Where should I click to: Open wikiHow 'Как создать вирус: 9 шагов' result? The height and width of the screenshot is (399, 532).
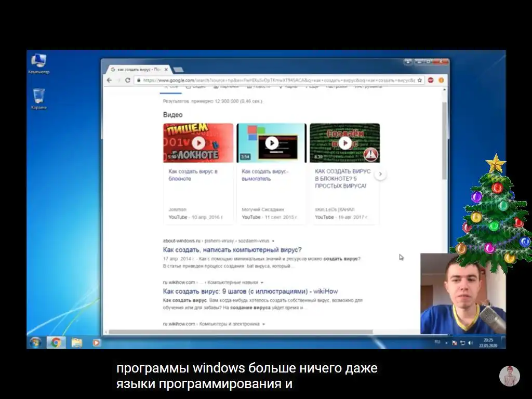pos(250,291)
